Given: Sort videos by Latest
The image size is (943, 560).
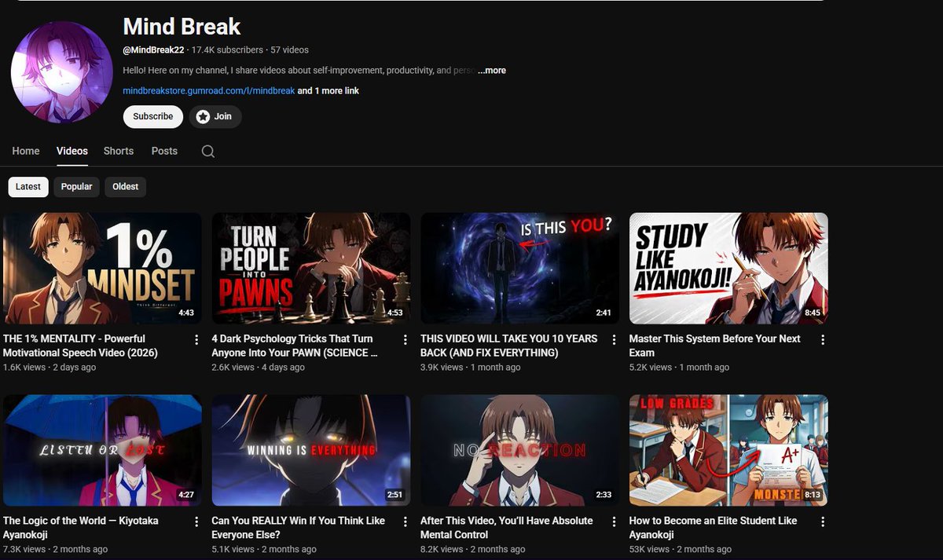Looking at the screenshot, I should point(28,187).
